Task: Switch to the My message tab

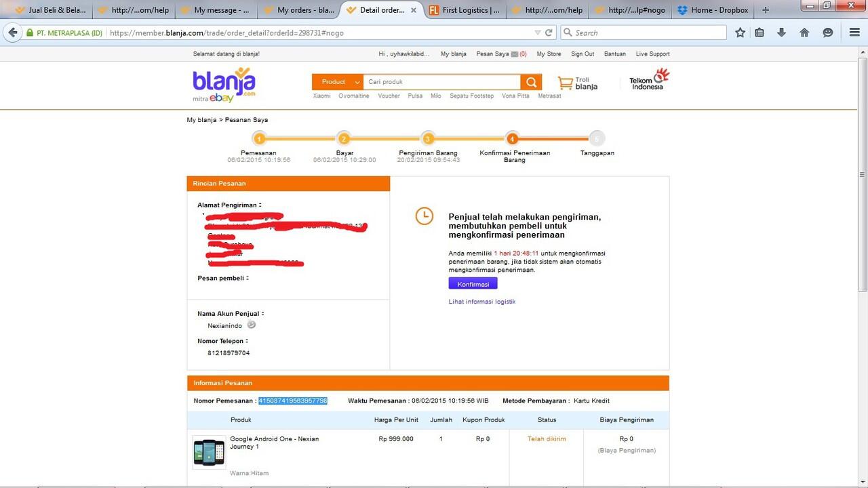Action: [x=217, y=10]
